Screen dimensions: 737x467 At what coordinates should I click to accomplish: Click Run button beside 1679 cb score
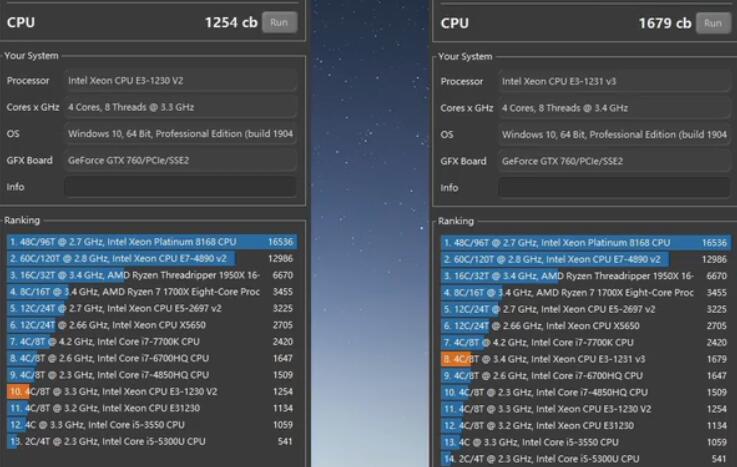tap(713, 23)
